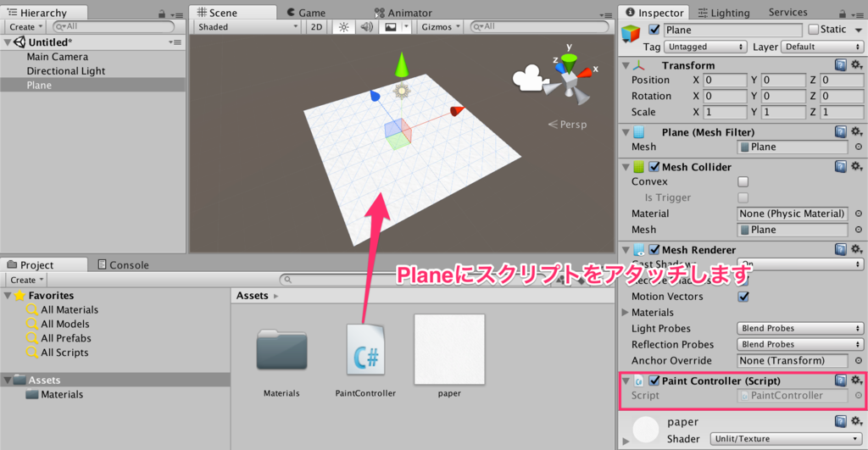This screenshot has height=450, width=868.
Task: Open Transform component gear settings
Action: point(856,65)
